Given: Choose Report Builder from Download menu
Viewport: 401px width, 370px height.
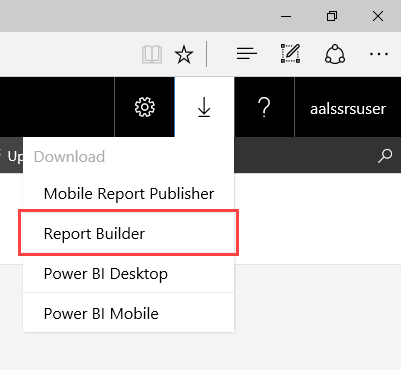Looking at the screenshot, I should [x=129, y=233].
